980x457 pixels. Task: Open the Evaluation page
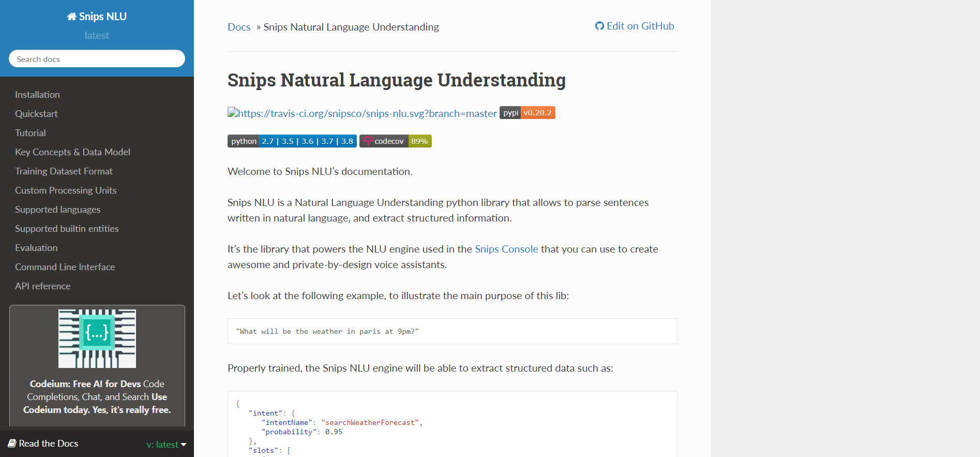point(36,248)
